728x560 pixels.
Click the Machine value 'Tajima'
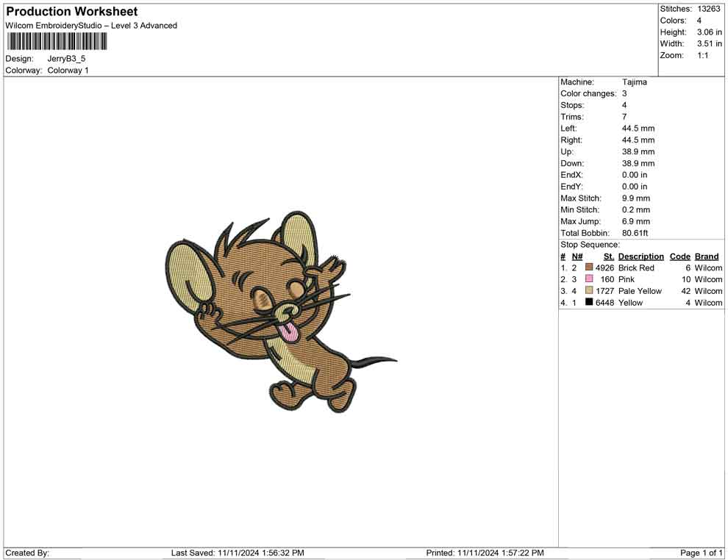[x=635, y=82]
